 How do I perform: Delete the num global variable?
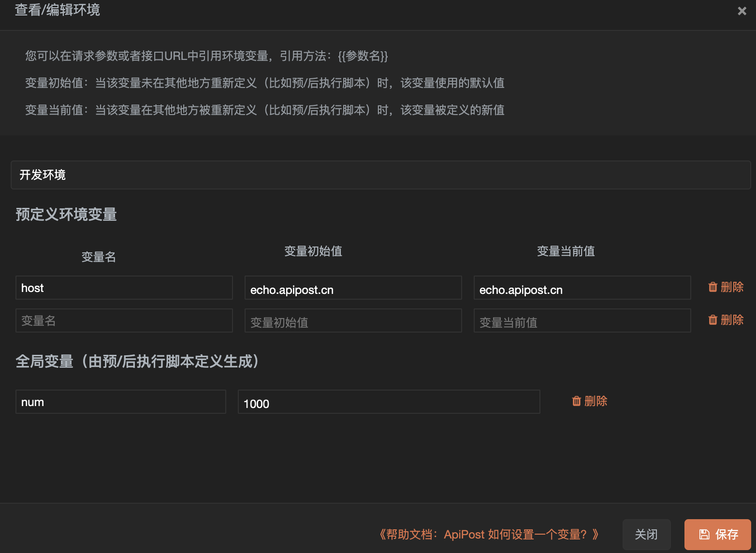click(x=589, y=401)
